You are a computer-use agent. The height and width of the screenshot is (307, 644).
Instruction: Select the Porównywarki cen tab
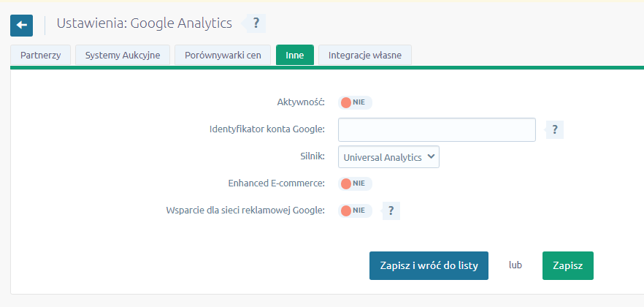coord(223,56)
